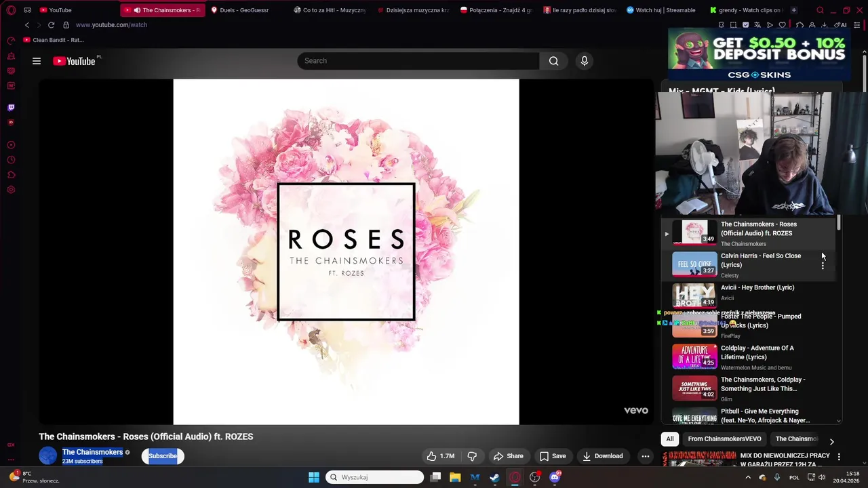
Task: Open Steam from the taskbar
Action: click(x=495, y=477)
